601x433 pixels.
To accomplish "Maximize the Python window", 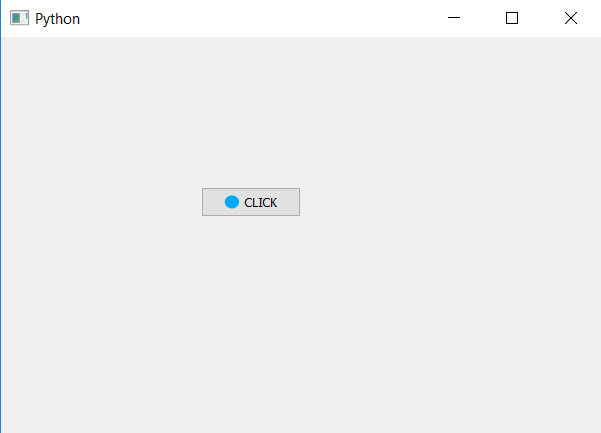I will (x=512, y=18).
